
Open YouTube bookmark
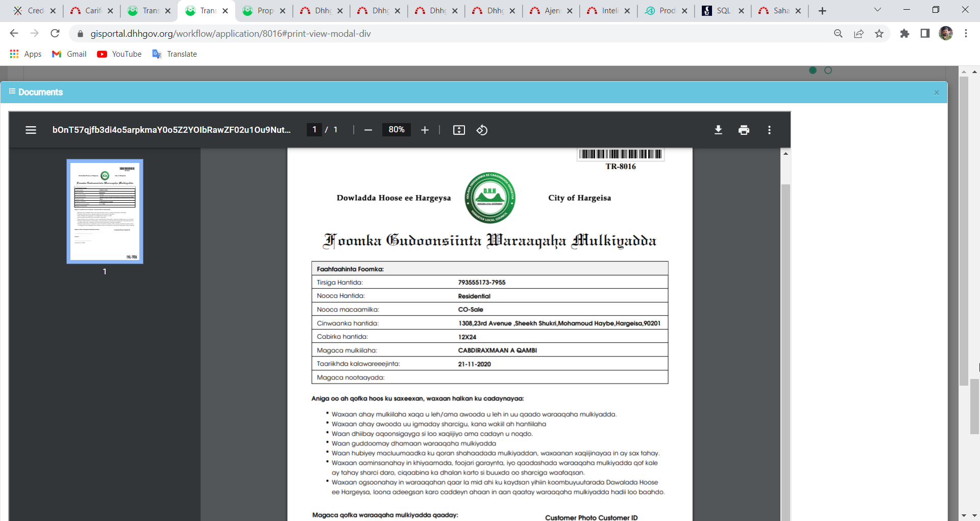pyautogui.click(x=119, y=54)
